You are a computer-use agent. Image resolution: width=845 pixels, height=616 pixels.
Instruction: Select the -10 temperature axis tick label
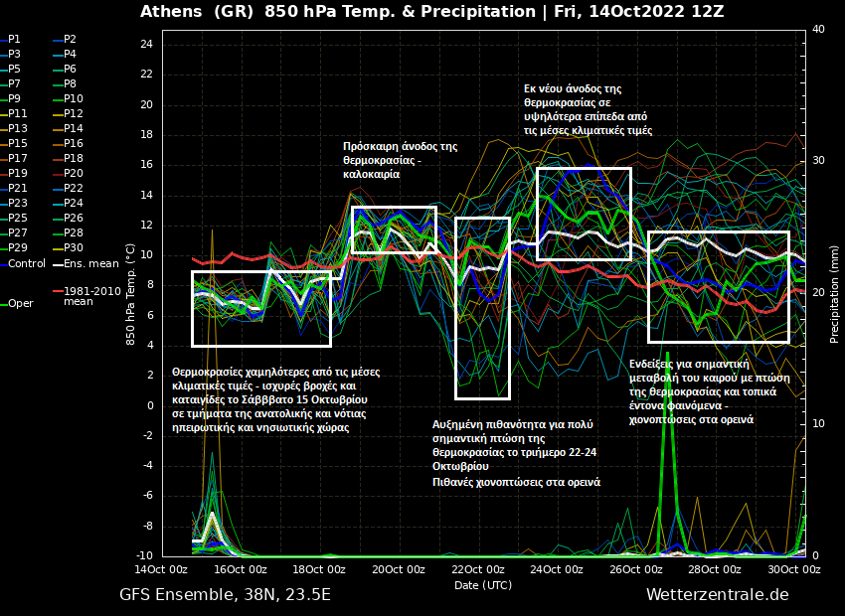point(145,555)
